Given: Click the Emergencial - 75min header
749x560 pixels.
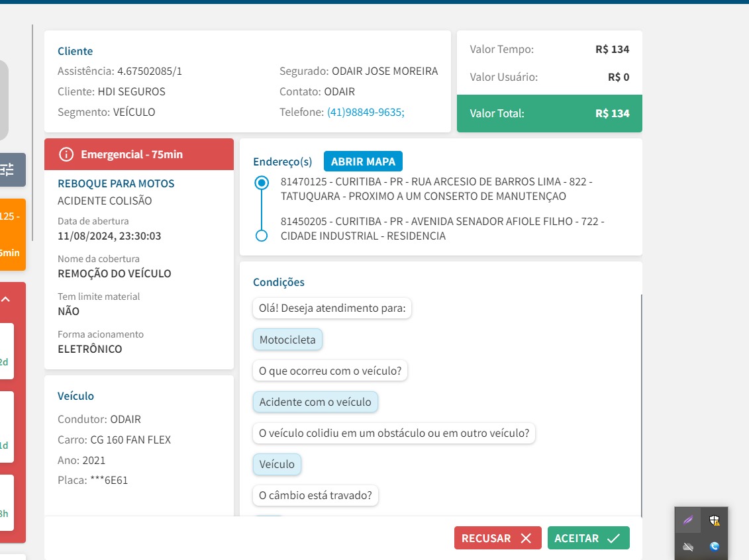Looking at the screenshot, I should (139, 154).
